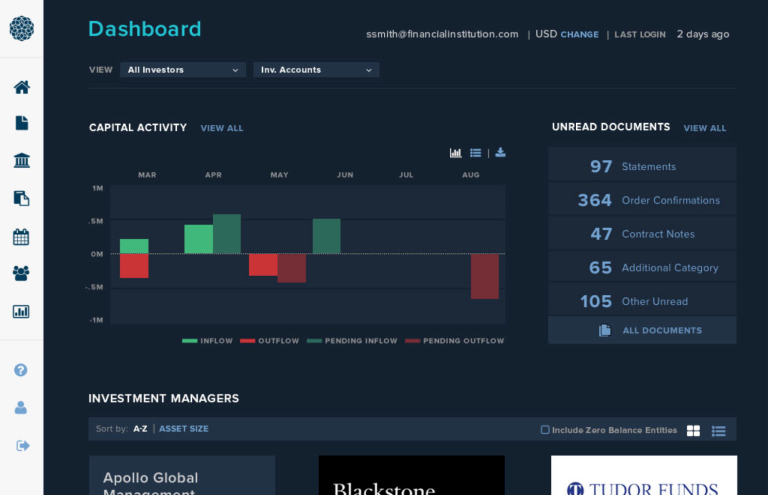
Task: Open the 364 Order Confirmations row
Action: point(642,200)
